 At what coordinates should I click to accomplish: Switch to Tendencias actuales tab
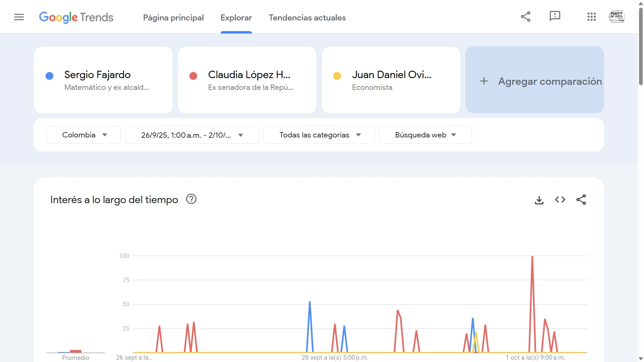tap(307, 18)
